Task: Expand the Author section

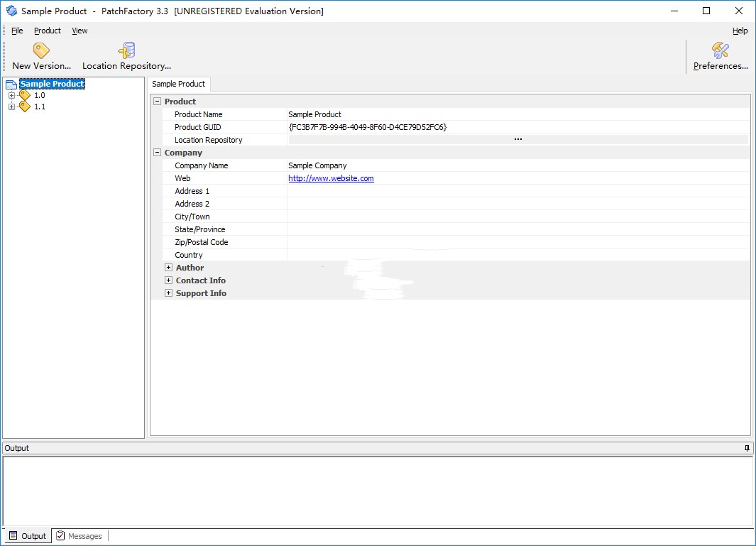Action: tap(168, 267)
